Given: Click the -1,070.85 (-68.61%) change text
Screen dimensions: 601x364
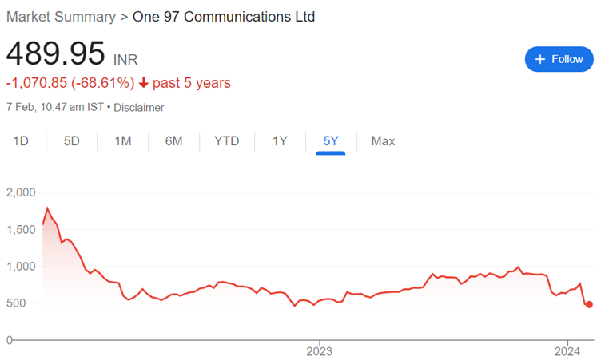Looking at the screenshot, I should tap(70, 83).
